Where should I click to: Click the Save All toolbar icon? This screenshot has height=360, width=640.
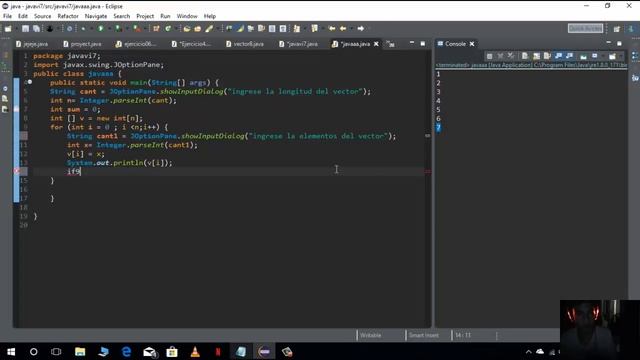click(x=36, y=29)
